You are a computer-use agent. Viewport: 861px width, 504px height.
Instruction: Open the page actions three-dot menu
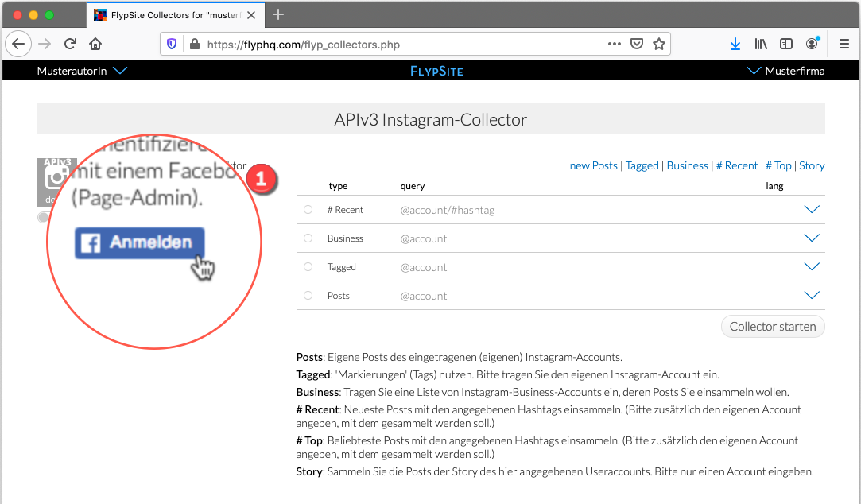tap(615, 44)
